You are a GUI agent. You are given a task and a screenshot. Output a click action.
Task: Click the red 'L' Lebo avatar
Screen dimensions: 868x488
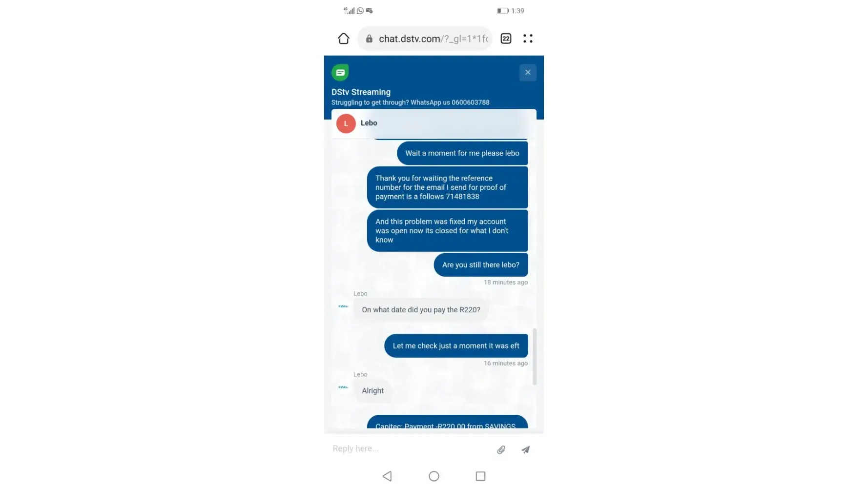(346, 123)
